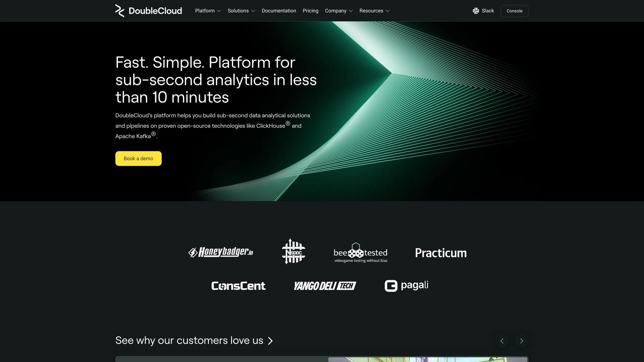Viewport: 644px width, 362px height.
Task: Click the Console button
Action: 515,11
